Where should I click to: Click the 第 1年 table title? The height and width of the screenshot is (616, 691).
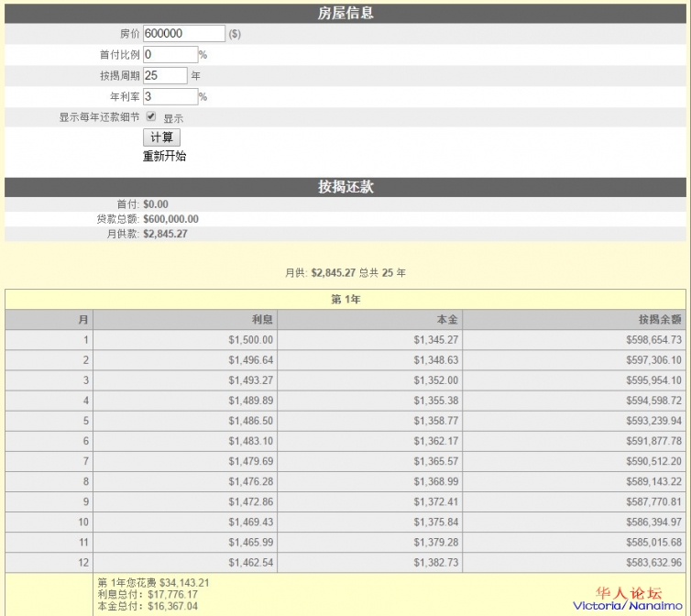[345, 300]
